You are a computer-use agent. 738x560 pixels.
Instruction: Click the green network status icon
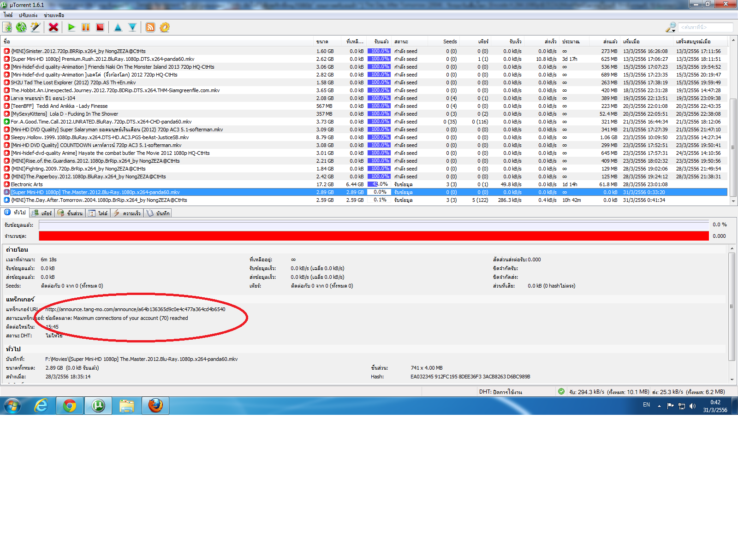561,392
